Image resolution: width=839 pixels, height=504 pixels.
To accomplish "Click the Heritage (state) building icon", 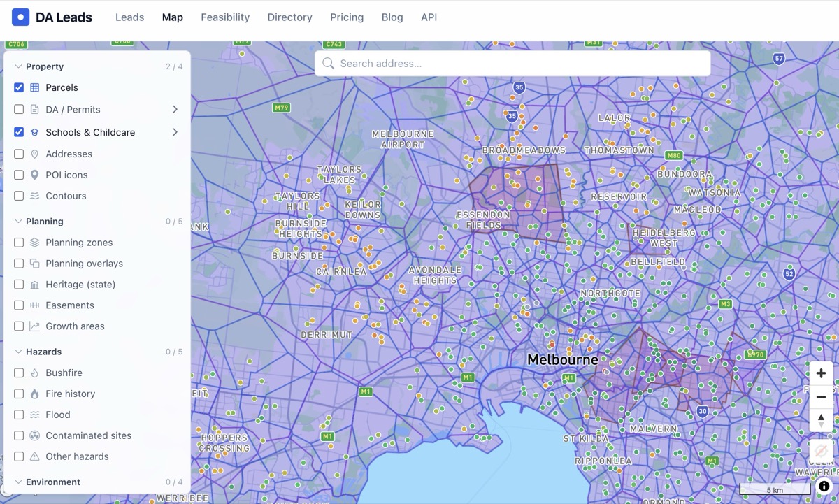I will tap(34, 285).
